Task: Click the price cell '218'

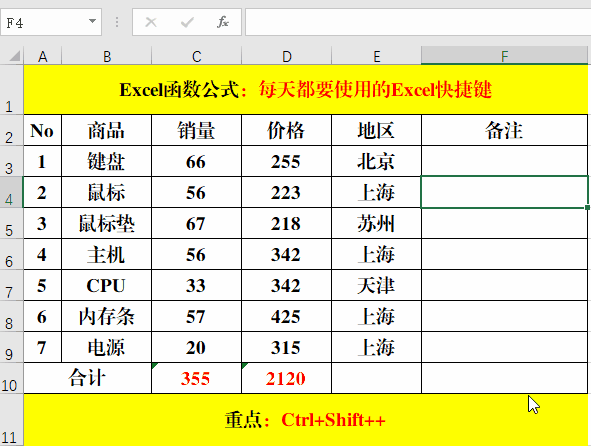Action: [x=286, y=223]
